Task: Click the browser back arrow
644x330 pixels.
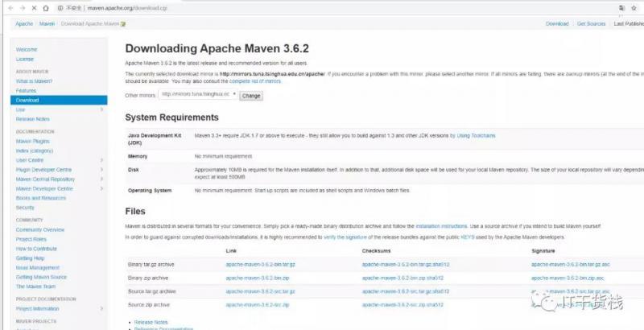Action: [x=10, y=8]
